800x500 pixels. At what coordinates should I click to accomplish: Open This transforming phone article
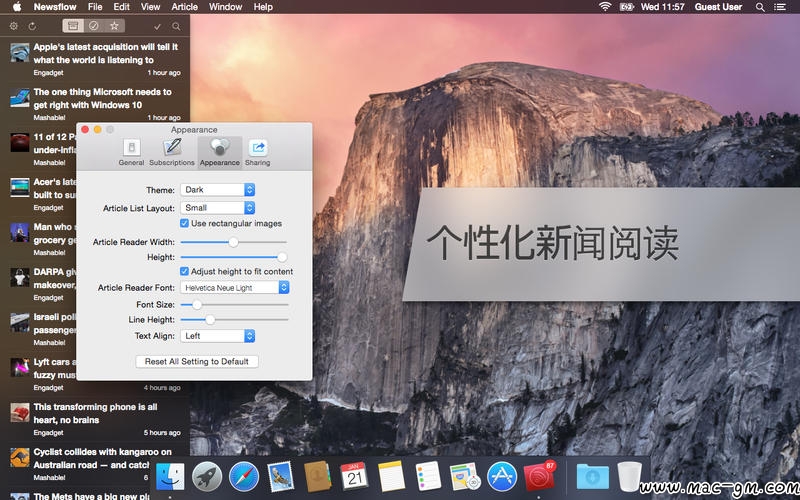(95, 419)
